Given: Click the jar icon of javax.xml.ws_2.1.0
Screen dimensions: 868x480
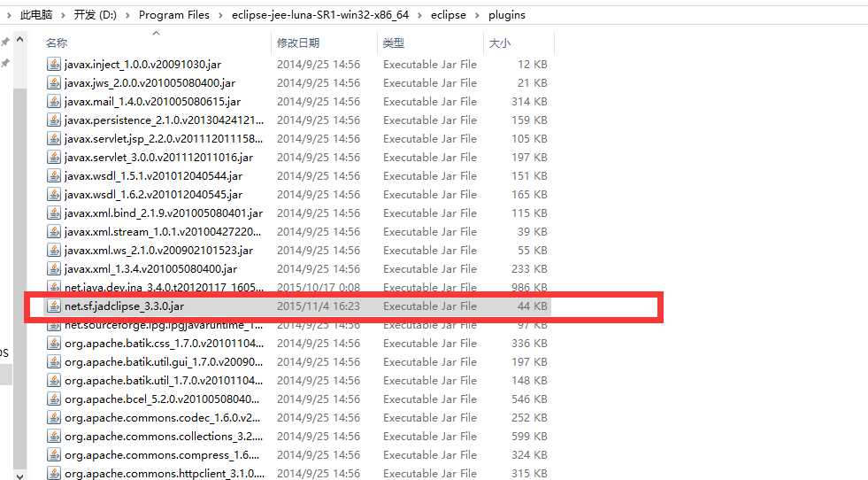Looking at the screenshot, I should pos(54,251).
